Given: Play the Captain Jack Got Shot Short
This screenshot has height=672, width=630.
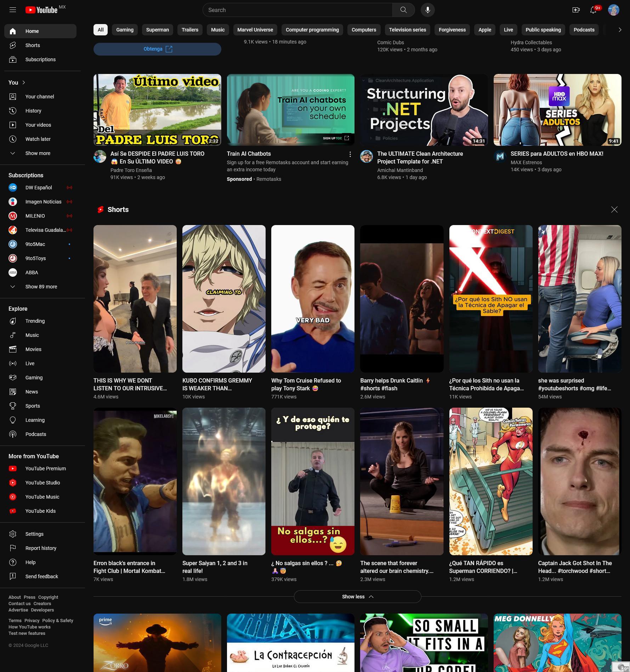Looking at the screenshot, I should pos(580,481).
